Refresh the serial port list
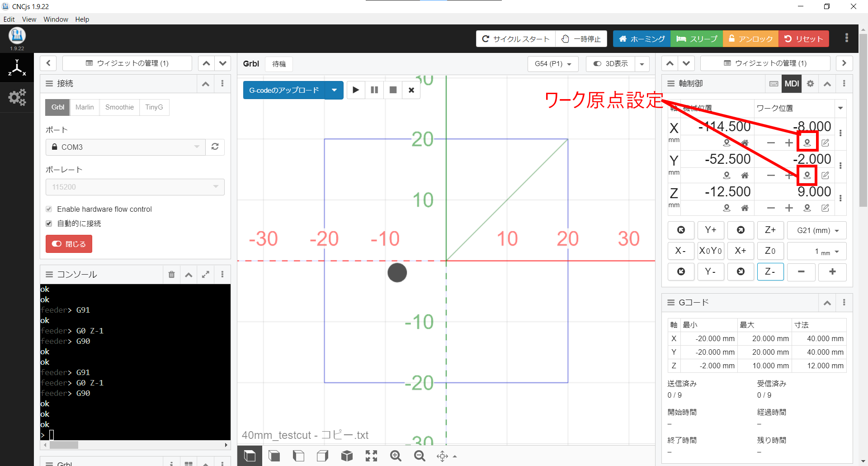Image resolution: width=868 pixels, height=466 pixels. 215,147
